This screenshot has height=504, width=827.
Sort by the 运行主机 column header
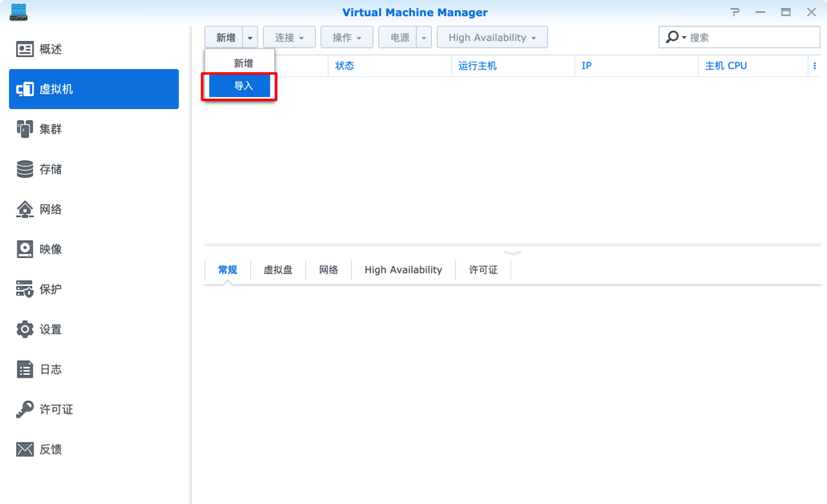pos(513,66)
